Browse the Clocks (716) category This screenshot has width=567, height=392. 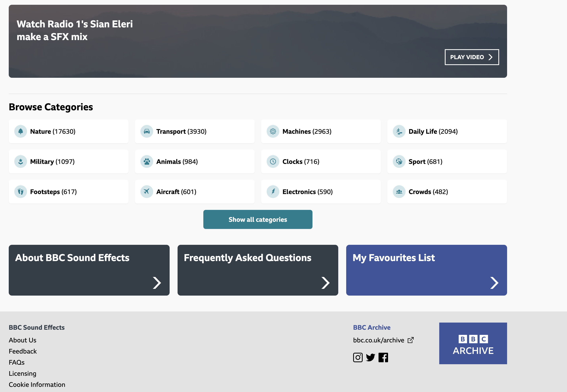click(321, 162)
